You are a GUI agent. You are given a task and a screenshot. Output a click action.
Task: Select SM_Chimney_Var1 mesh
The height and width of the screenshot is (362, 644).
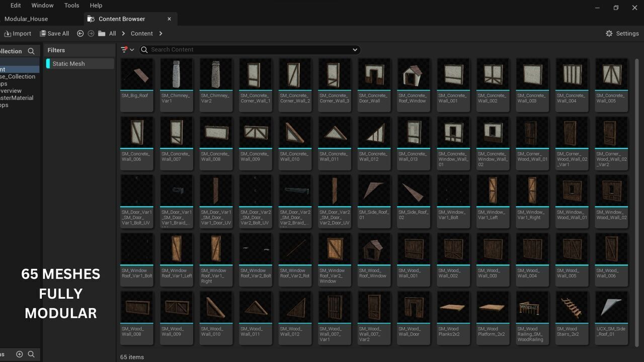click(x=177, y=85)
